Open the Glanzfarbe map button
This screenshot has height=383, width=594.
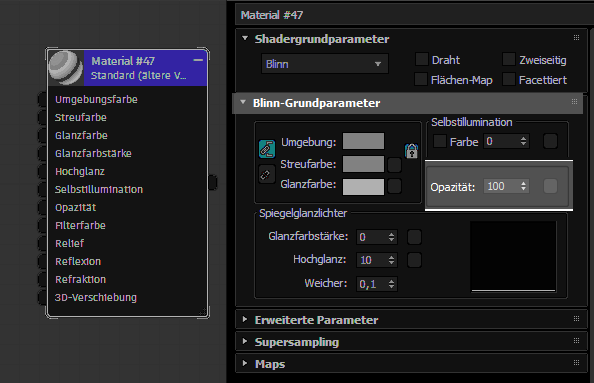(394, 186)
